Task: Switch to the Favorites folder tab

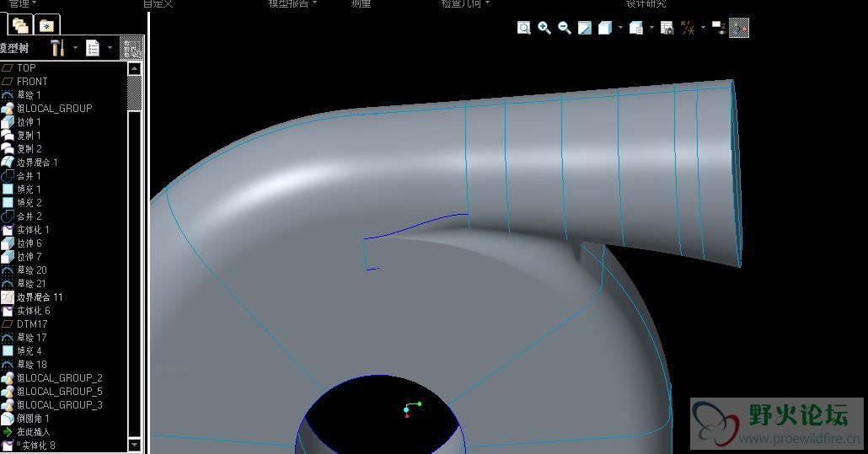Action: [46, 25]
